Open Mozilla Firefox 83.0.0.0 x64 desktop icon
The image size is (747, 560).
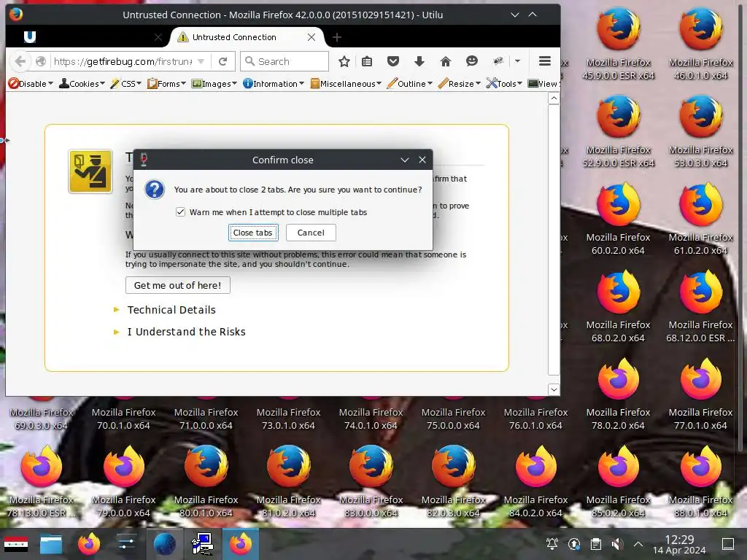pyautogui.click(x=371, y=482)
